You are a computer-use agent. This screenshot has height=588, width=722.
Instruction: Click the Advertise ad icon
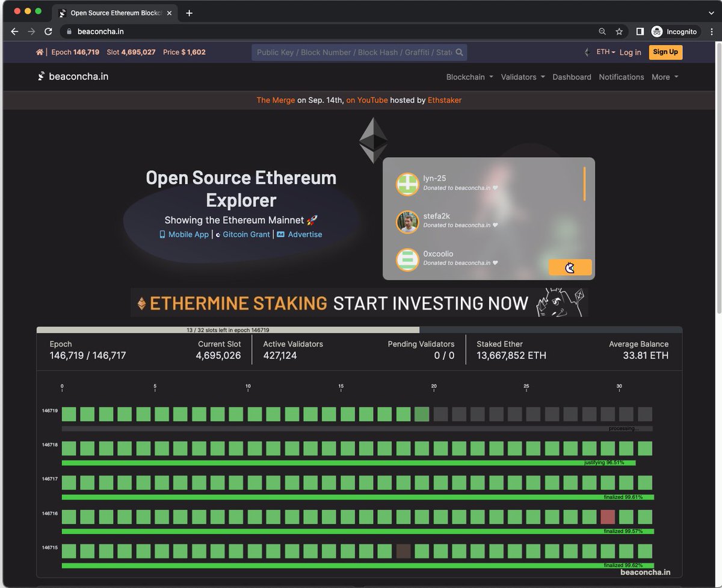[280, 234]
